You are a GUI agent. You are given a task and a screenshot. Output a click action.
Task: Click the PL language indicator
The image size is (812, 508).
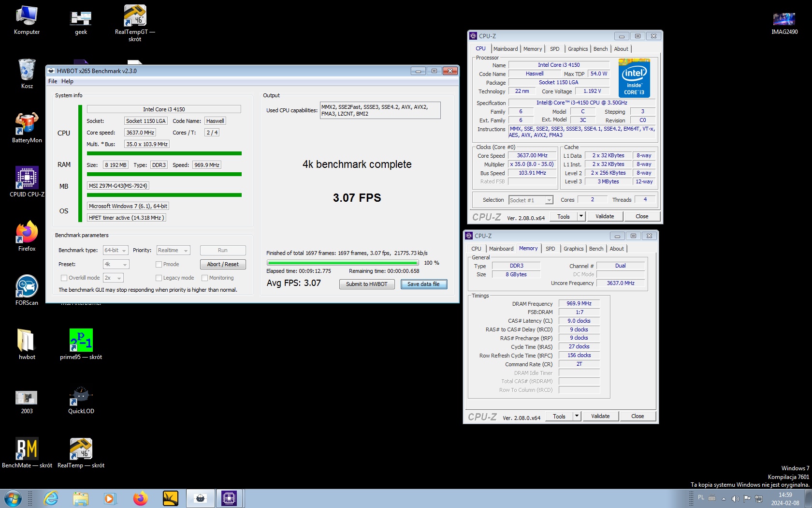click(701, 498)
